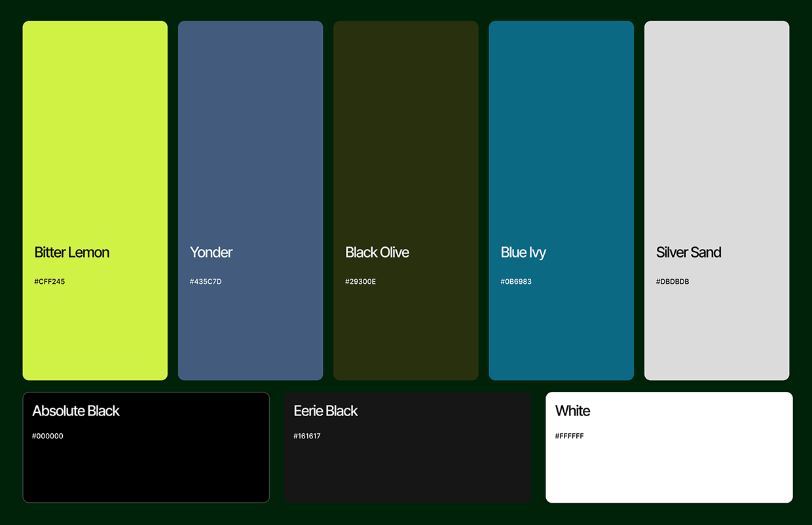Click the "White" name label
Image resolution: width=812 pixels, height=525 pixels.
click(x=572, y=411)
